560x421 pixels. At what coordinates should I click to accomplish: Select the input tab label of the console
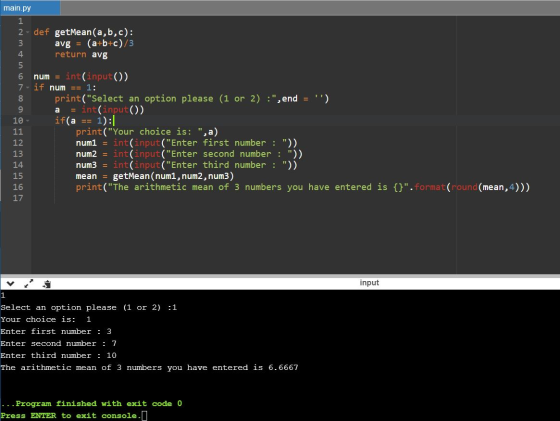pyautogui.click(x=369, y=283)
